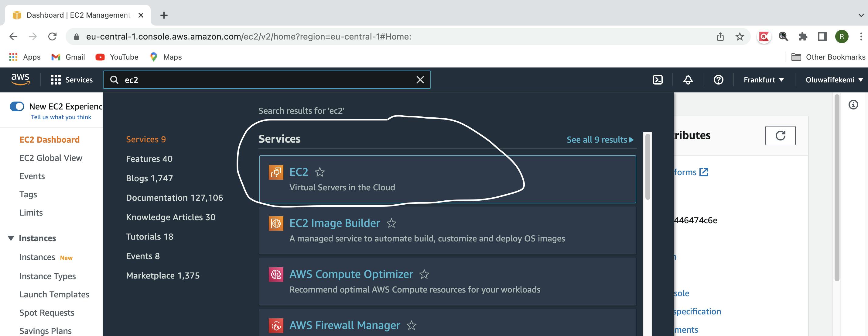
Task: Click the AWS Compute Optimizer icon
Action: coord(275,273)
